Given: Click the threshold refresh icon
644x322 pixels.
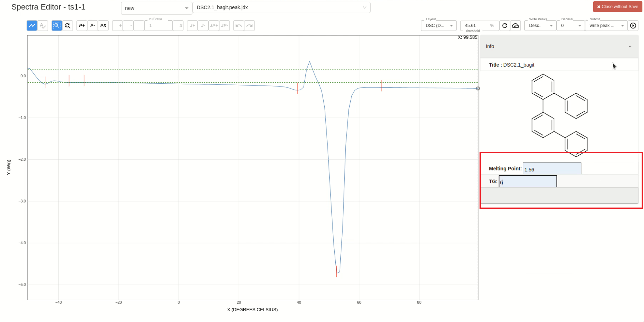Looking at the screenshot, I should (504, 25).
